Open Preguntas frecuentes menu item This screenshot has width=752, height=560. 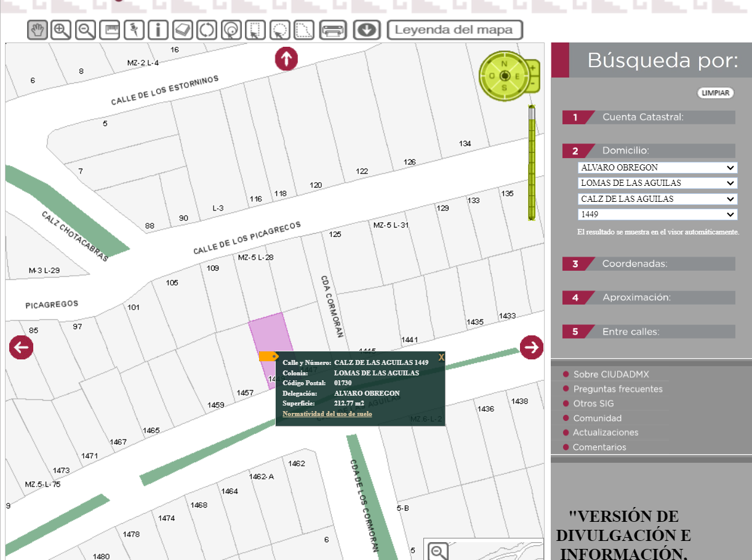pos(618,389)
